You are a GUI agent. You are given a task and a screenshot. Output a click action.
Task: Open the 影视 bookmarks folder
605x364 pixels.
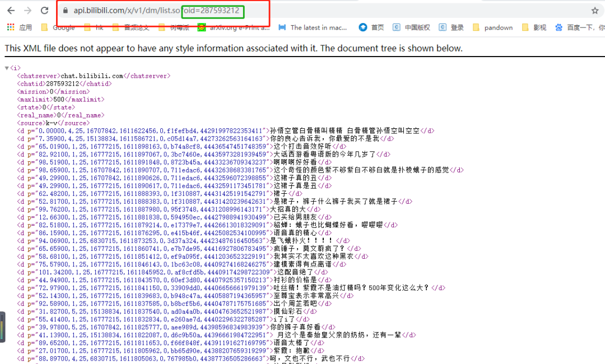(534, 27)
